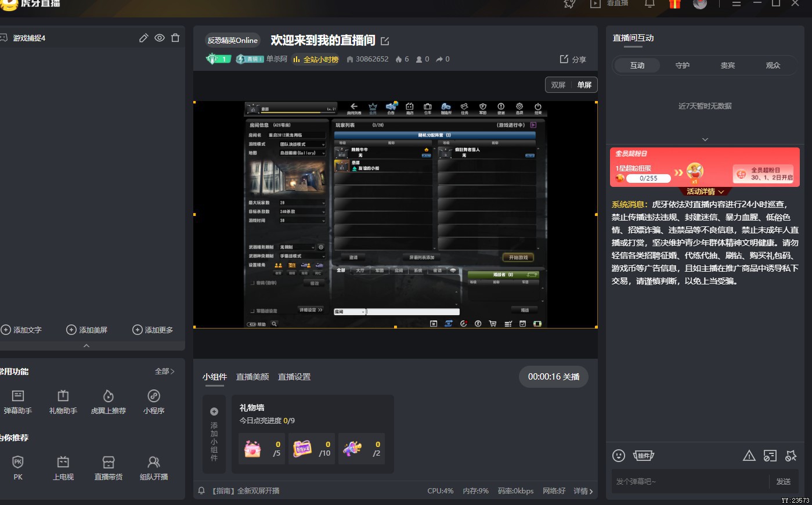This screenshot has height=505, width=812.
Task: Toggle visibility of 游戏捕捉4 source
Action: (x=160, y=38)
